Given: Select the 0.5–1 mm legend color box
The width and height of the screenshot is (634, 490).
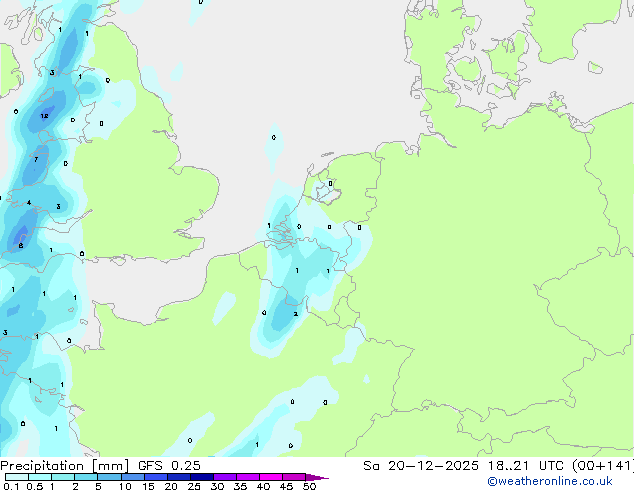Looking at the screenshot, I should (40, 477).
